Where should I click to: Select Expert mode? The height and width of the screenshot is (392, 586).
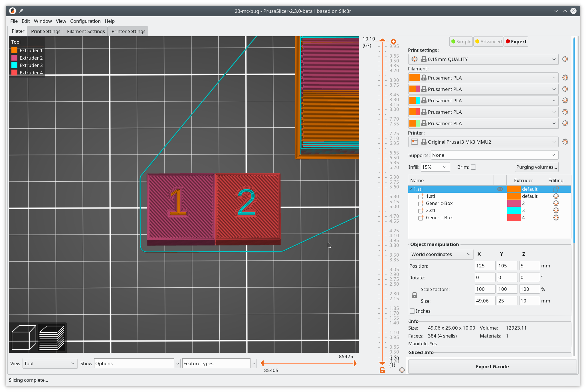click(x=516, y=42)
